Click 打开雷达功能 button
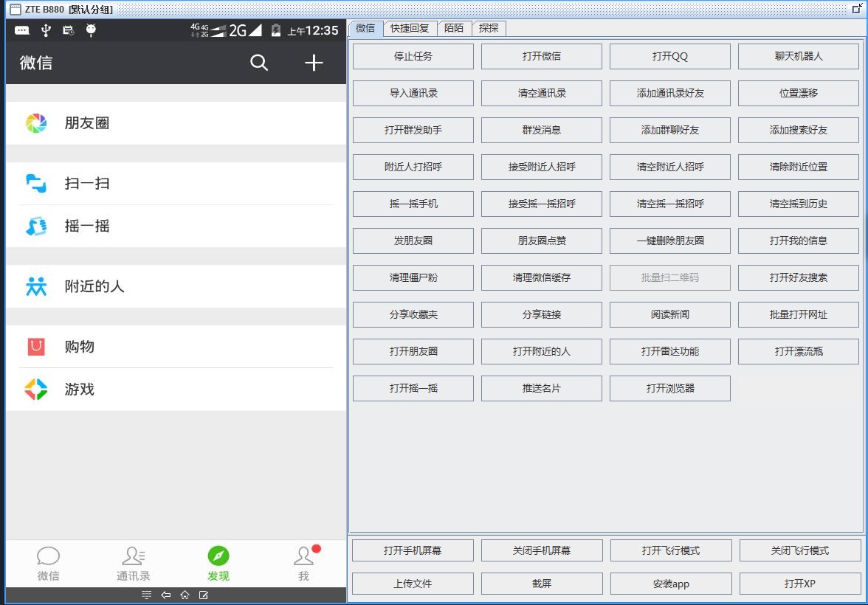868x605 pixels. tap(670, 351)
